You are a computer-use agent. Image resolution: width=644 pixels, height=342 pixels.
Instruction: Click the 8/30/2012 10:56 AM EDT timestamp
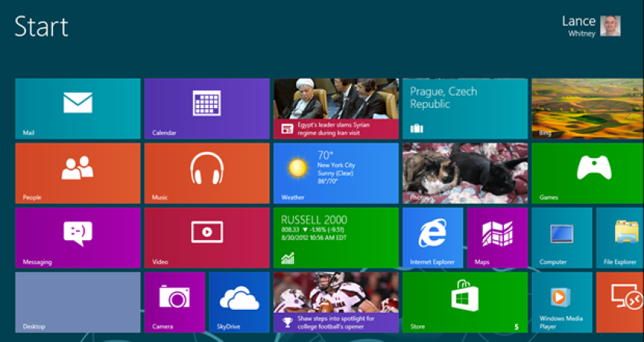click(314, 238)
